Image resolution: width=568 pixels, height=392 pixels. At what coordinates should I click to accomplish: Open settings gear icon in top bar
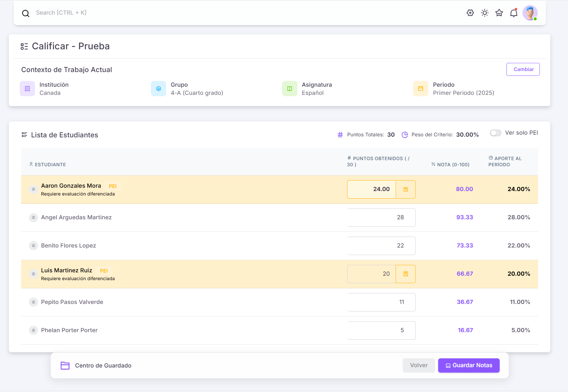tap(470, 13)
